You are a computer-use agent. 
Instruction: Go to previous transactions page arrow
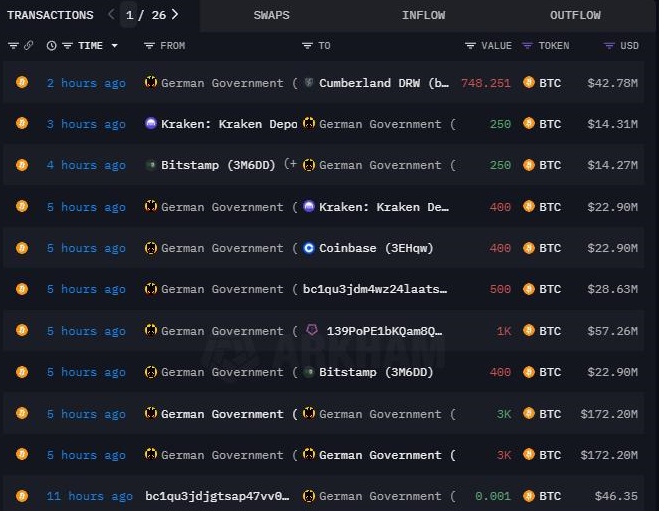pyautogui.click(x=111, y=15)
